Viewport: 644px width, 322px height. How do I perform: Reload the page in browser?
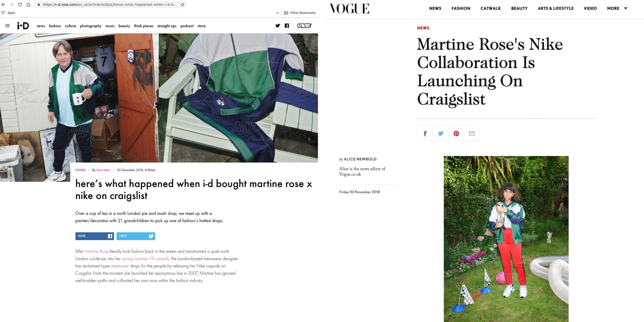point(20,5)
